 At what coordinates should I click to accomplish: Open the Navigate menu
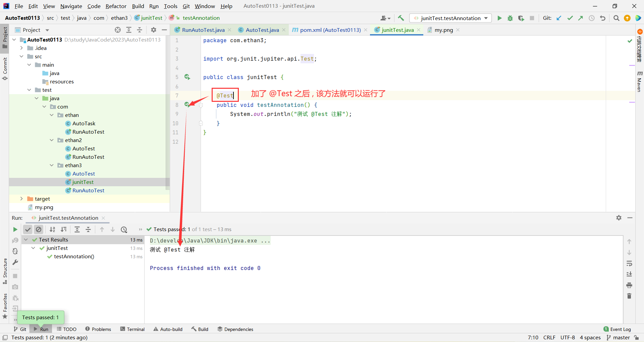(71, 6)
